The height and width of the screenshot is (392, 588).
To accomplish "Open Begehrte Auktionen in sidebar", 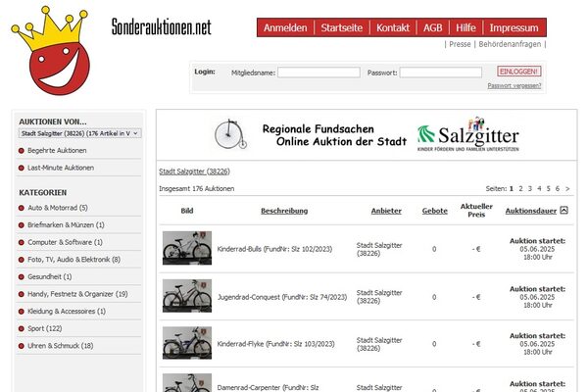I will click(x=57, y=151).
